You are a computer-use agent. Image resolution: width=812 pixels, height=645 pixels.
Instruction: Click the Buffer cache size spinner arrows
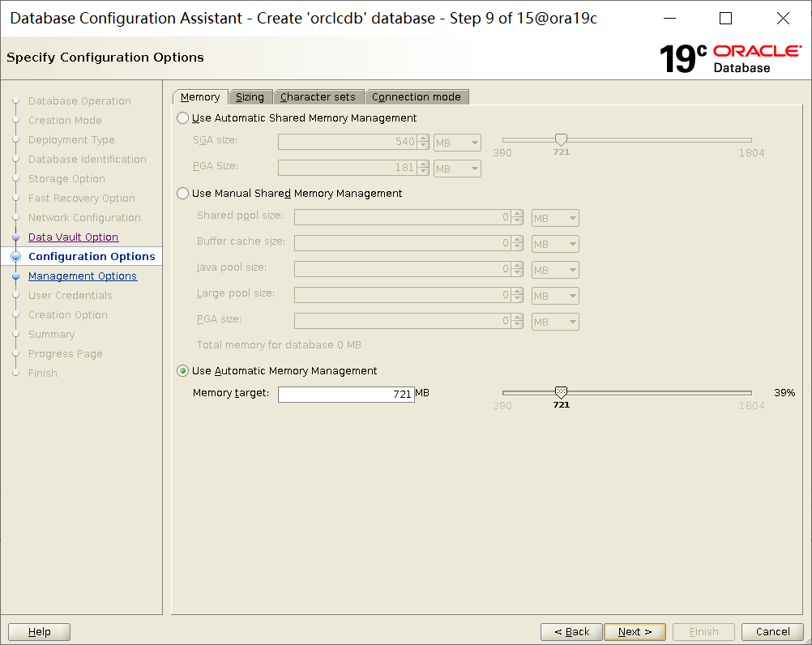coord(517,243)
